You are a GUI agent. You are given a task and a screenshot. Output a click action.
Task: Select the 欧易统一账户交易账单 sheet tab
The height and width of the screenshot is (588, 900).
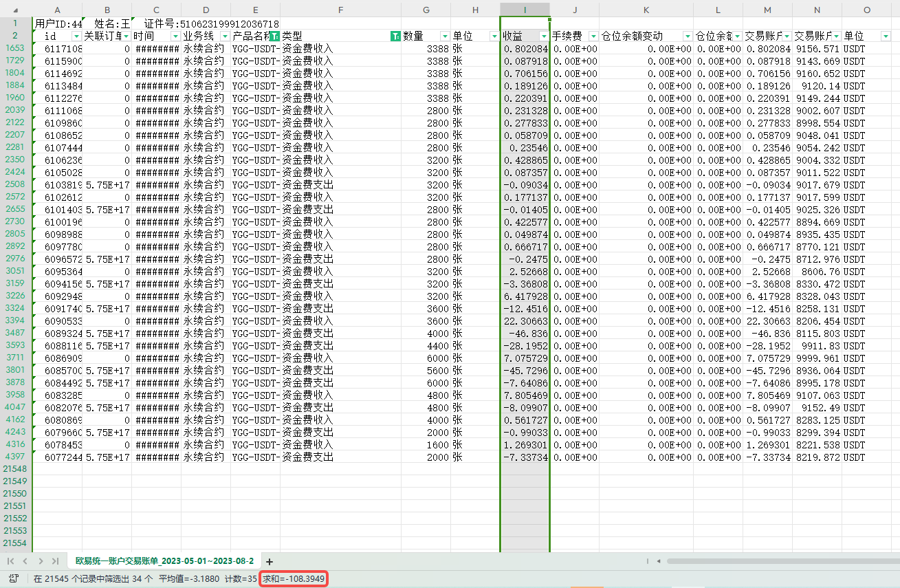pyautogui.click(x=164, y=561)
